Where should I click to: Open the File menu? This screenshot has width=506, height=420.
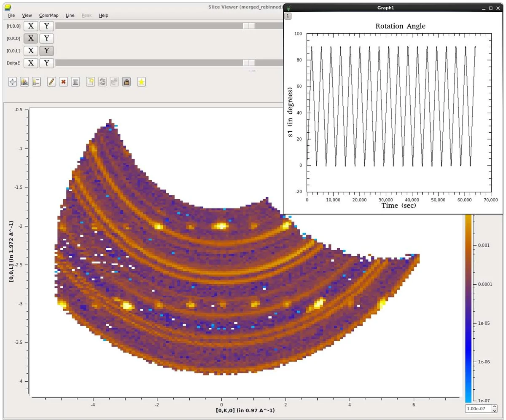pos(11,15)
